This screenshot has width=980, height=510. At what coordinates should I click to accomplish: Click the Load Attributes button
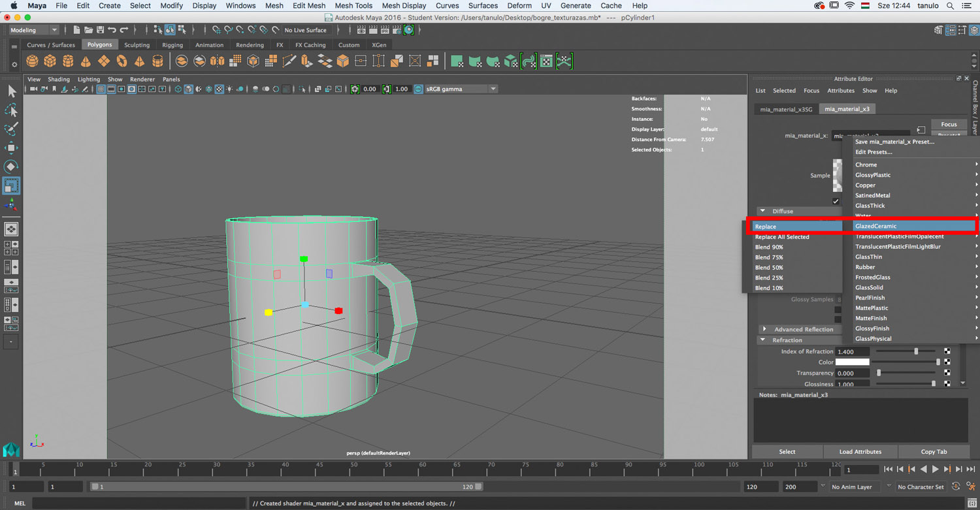(x=860, y=452)
